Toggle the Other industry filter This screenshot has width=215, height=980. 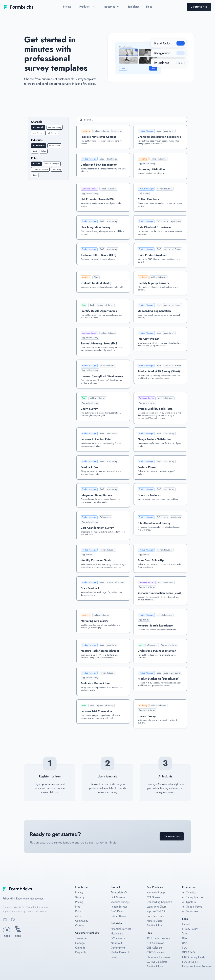pos(44,151)
